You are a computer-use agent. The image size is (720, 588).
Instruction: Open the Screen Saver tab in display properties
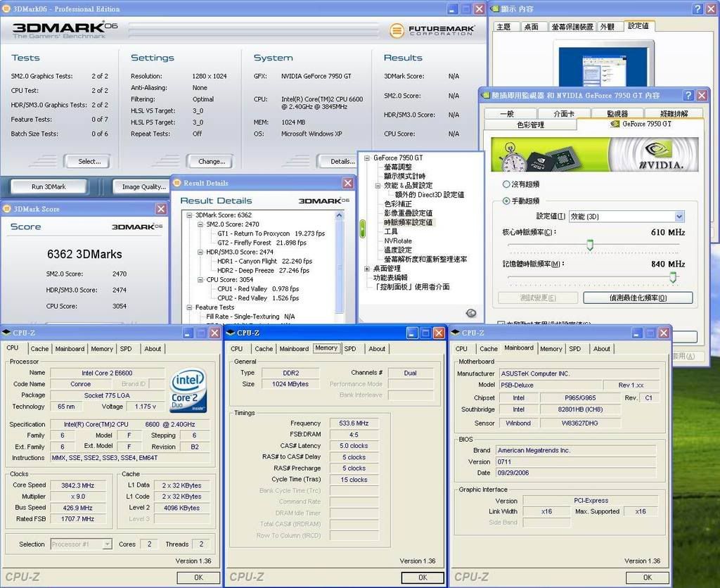pos(572,27)
